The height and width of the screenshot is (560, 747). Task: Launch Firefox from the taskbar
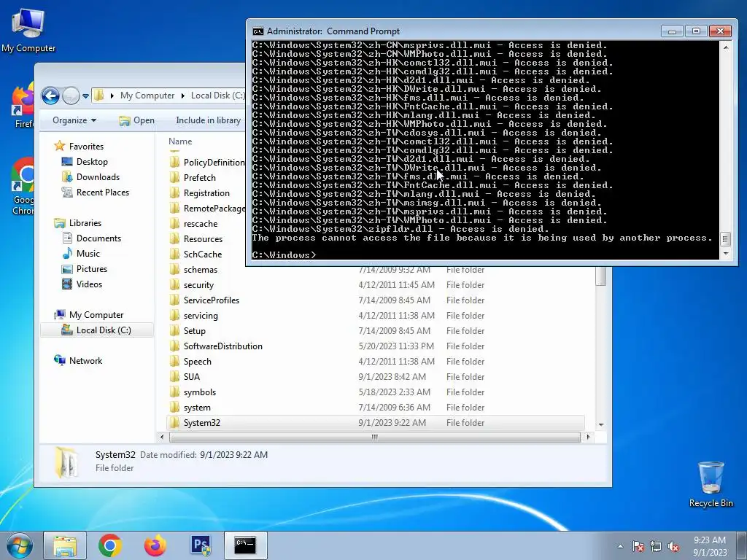pyautogui.click(x=155, y=545)
